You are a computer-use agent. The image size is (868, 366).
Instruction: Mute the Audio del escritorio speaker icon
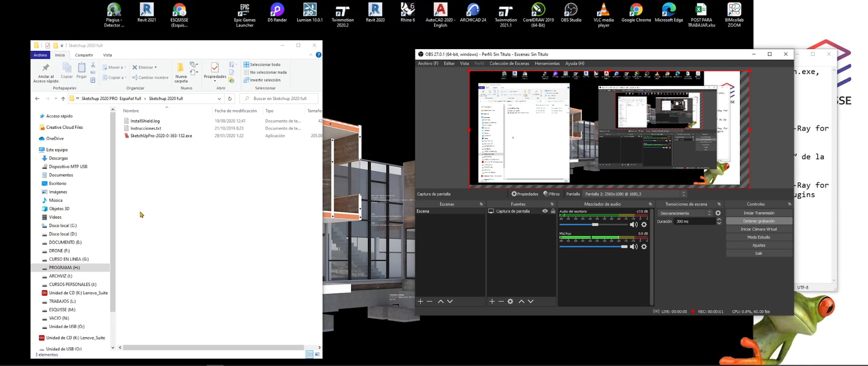click(633, 225)
